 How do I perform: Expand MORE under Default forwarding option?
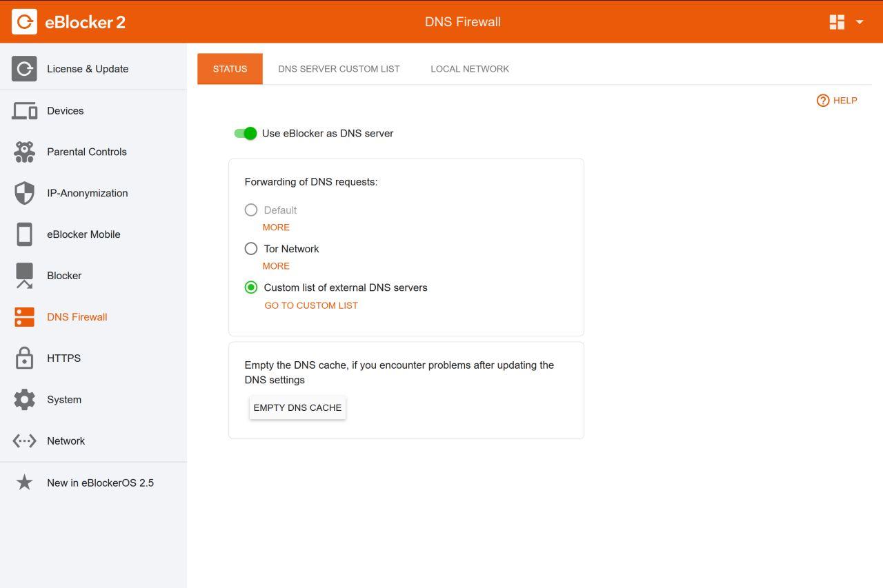[276, 227]
